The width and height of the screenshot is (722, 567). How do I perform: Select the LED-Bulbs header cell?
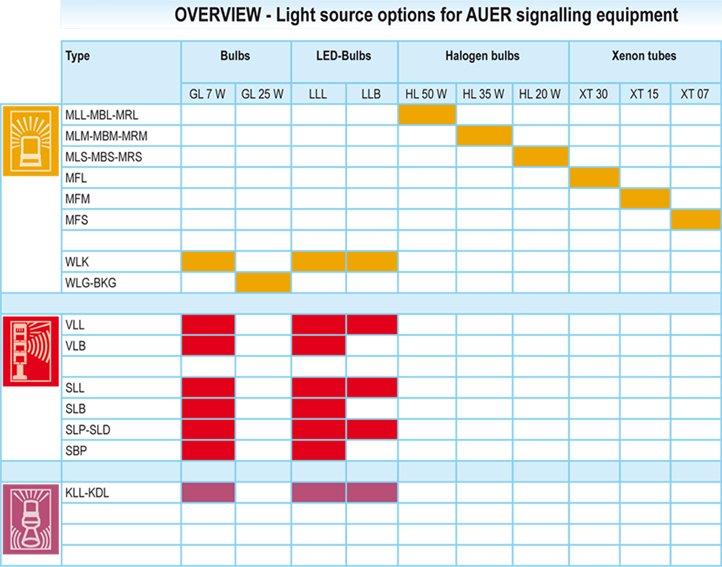point(344,57)
